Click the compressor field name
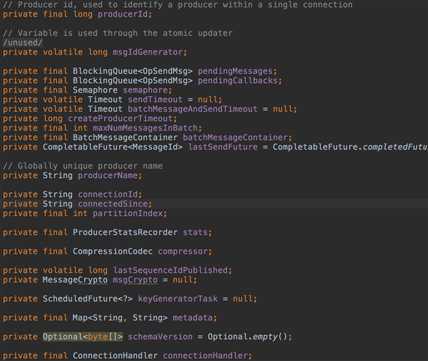428x361 pixels. click(x=183, y=251)
